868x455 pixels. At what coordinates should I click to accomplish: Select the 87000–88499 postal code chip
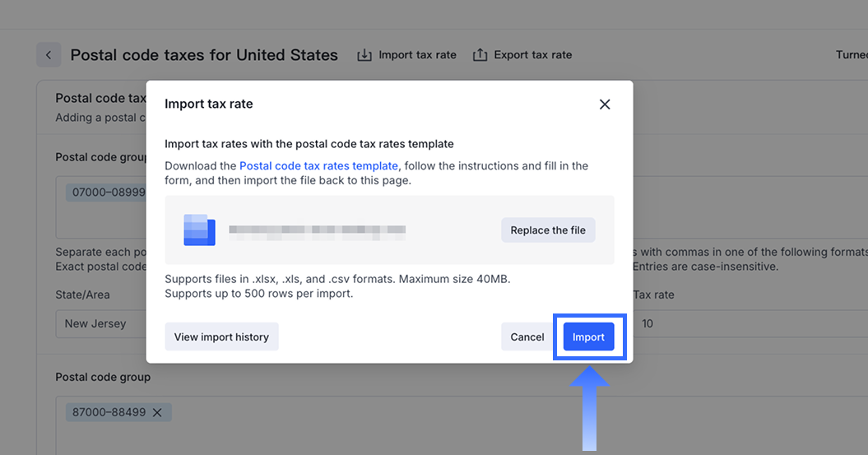tap(109, 412)
